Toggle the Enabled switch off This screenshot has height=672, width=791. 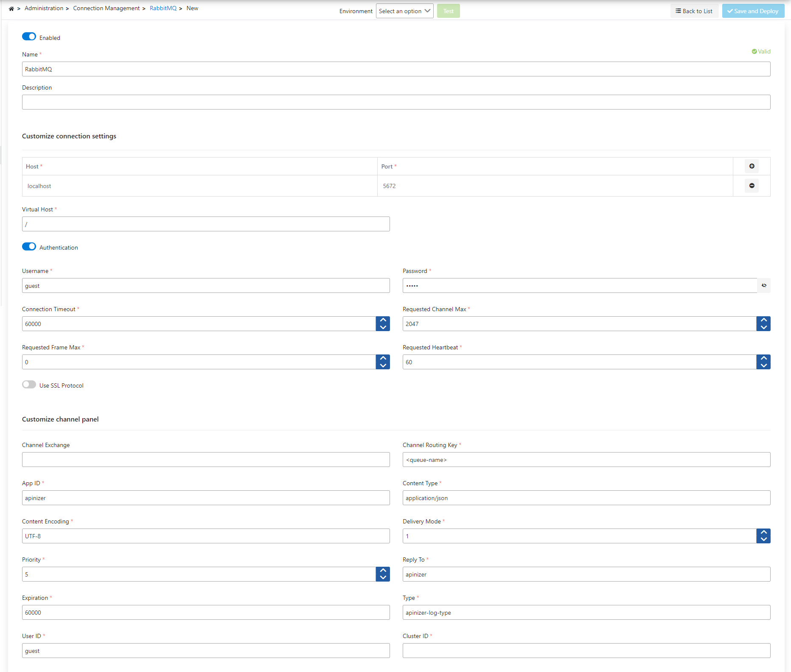29,37
